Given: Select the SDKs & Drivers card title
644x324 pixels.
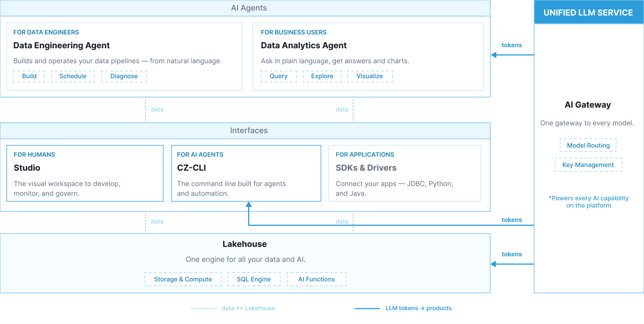Looking at the screenshot, I should (366, 168).
